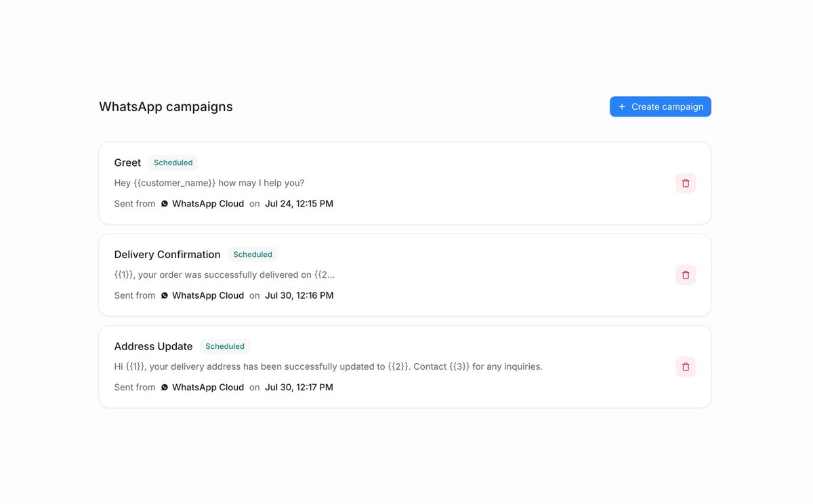Select message text starting '{{1}}, your order was successfully'

click(x=224, y=275)
